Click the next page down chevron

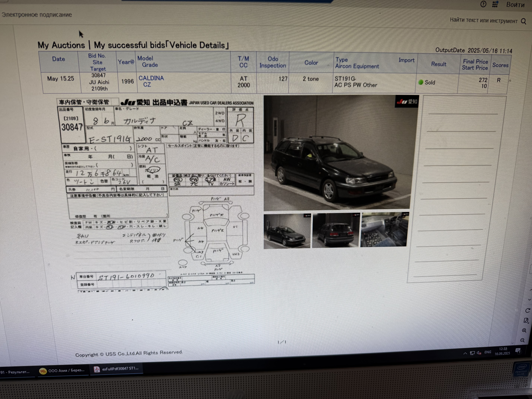(x=529, y=300)
